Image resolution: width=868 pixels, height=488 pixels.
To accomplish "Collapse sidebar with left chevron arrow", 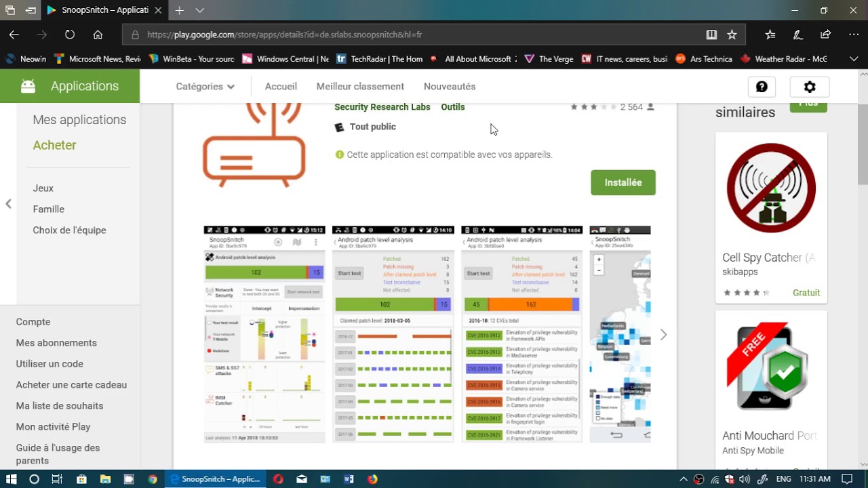I will pos(8,203).
